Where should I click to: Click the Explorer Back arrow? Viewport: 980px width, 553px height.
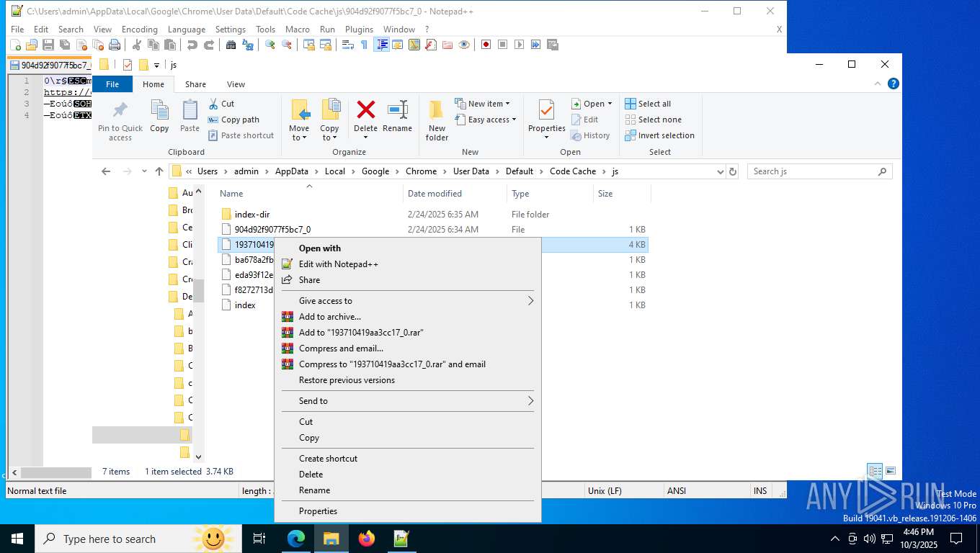[106, 171]
